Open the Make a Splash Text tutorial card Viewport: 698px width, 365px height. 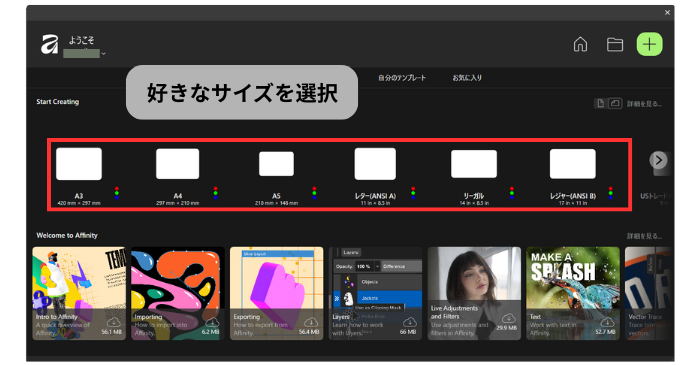point(573,294)
